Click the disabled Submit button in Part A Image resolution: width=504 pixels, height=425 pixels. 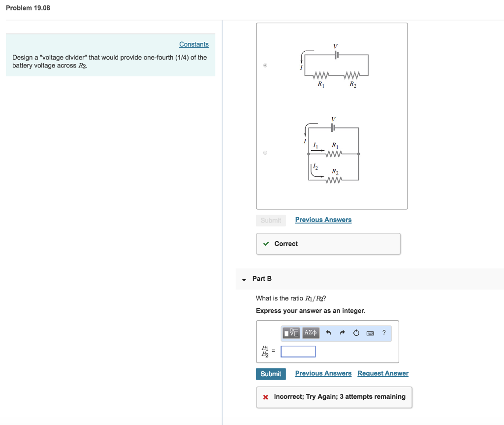click(271, 220)
